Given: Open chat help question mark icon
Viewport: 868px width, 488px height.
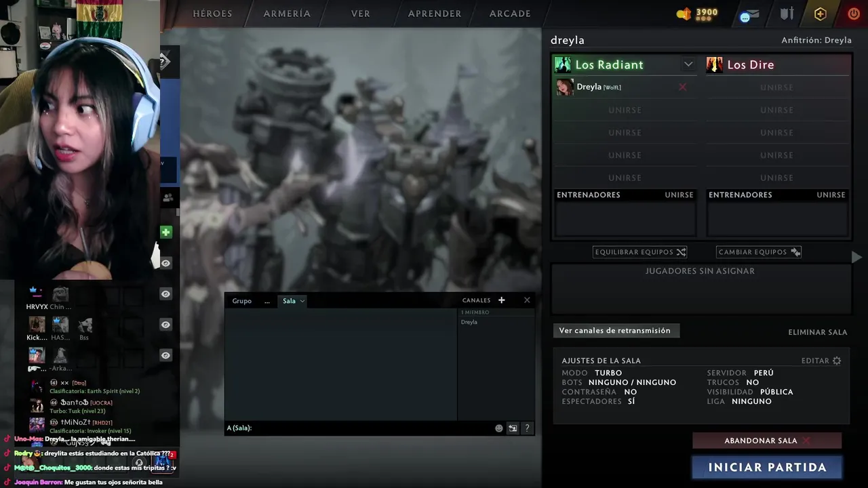Looking at the screenshot, I should pyautogui.click(x=527, y=428).
